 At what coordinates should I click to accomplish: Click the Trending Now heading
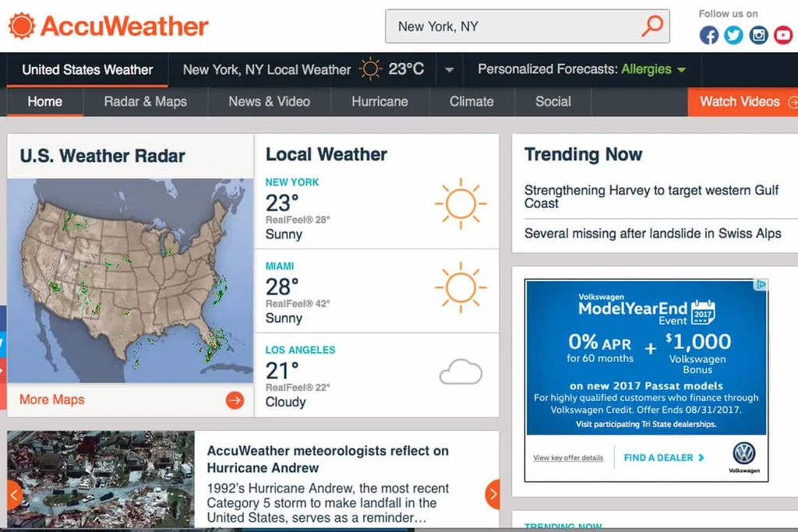point(583,155)
